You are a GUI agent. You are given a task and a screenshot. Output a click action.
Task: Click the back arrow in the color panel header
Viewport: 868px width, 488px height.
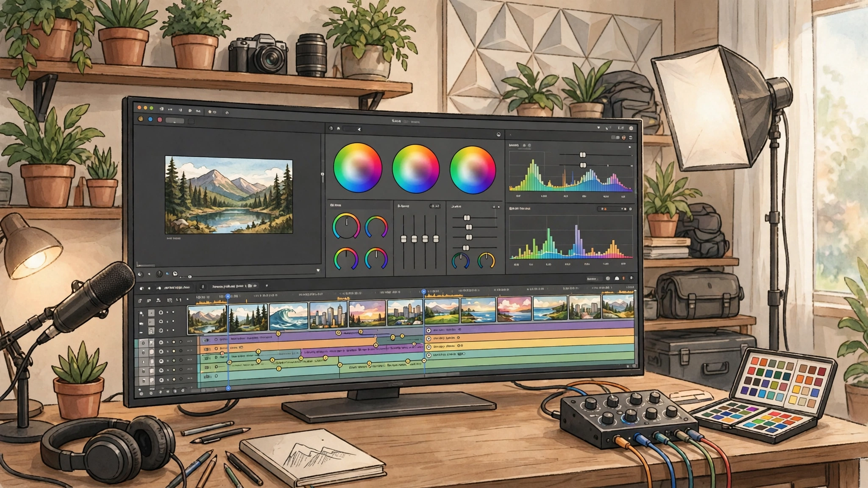pyautogui.click(x=359, y=129)
